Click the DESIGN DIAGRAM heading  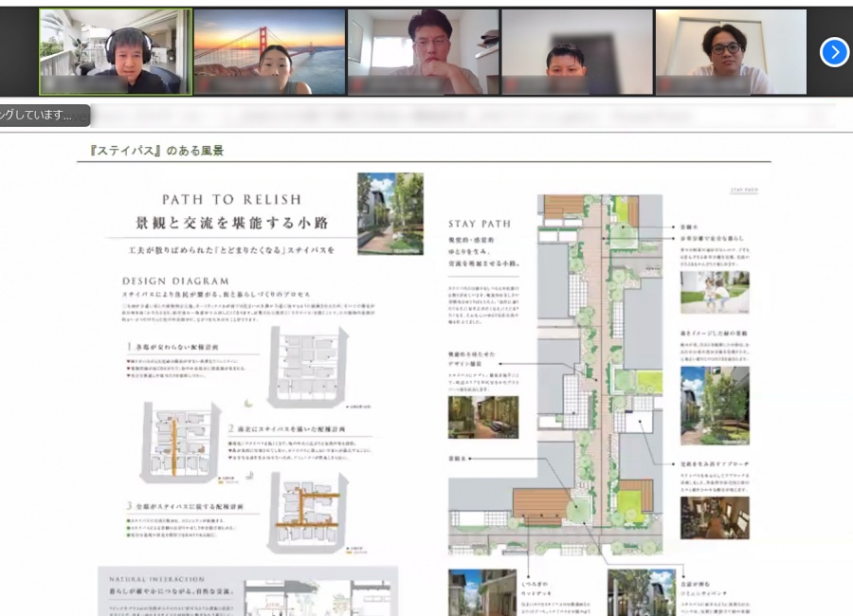[175, 281]
